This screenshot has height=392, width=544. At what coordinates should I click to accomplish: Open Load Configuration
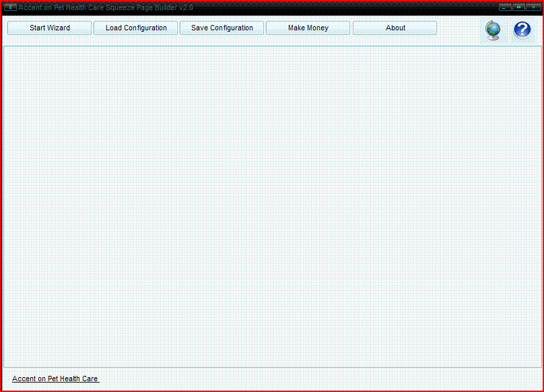click(135, 28)
